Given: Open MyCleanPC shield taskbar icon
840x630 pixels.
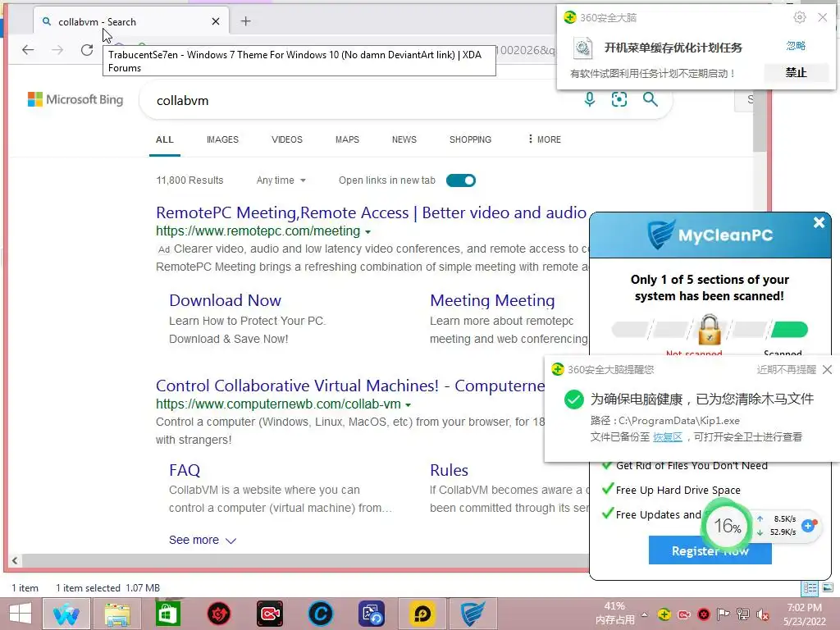Looking at the screenshot, I should tap(472, 614).
